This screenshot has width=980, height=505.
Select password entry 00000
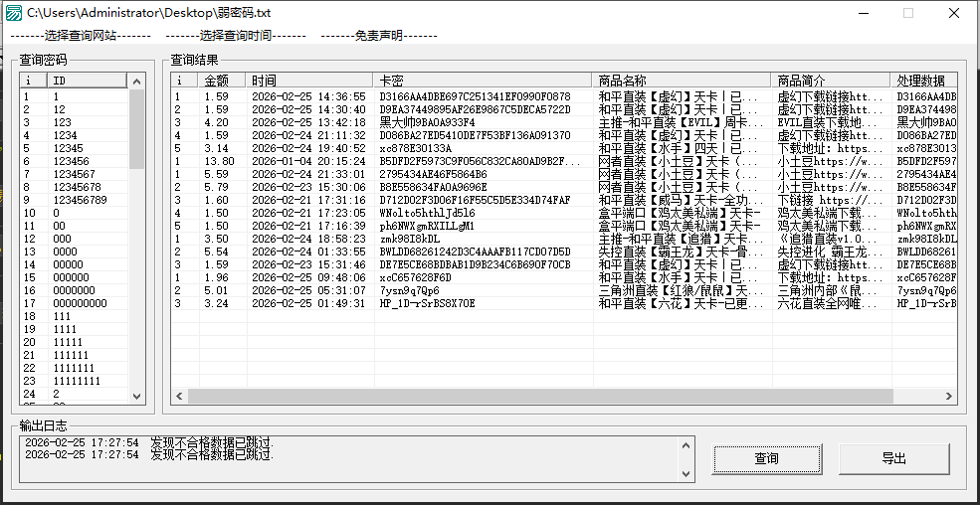click(x=75, y=264)
